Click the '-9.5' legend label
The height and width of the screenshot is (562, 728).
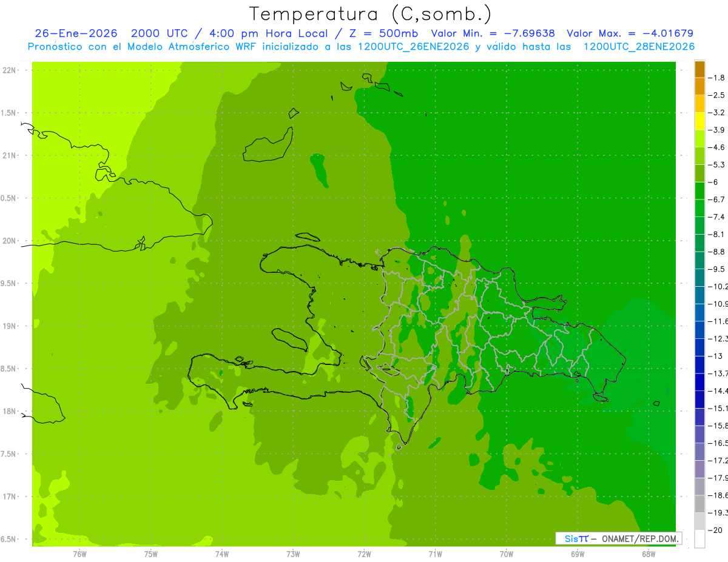716,269
